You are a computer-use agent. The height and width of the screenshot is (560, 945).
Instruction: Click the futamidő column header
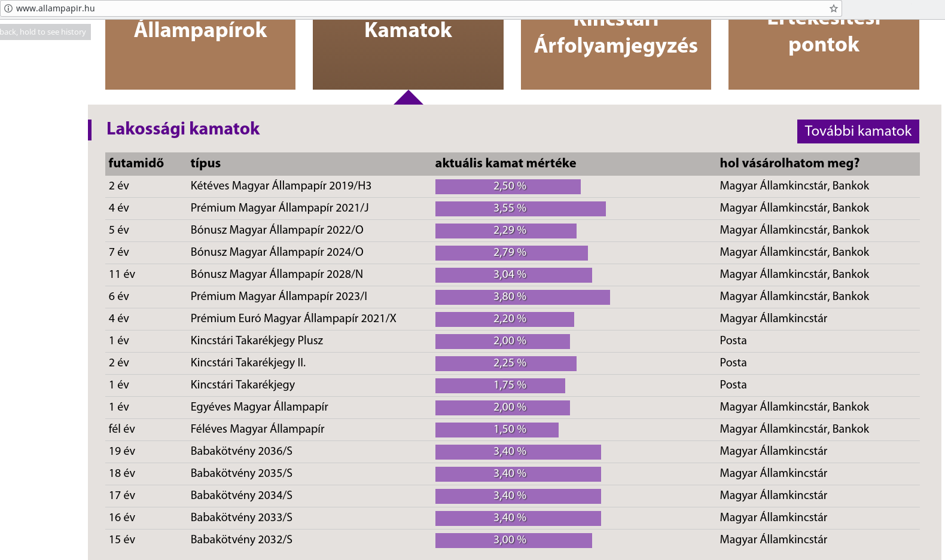click(136, 163)
